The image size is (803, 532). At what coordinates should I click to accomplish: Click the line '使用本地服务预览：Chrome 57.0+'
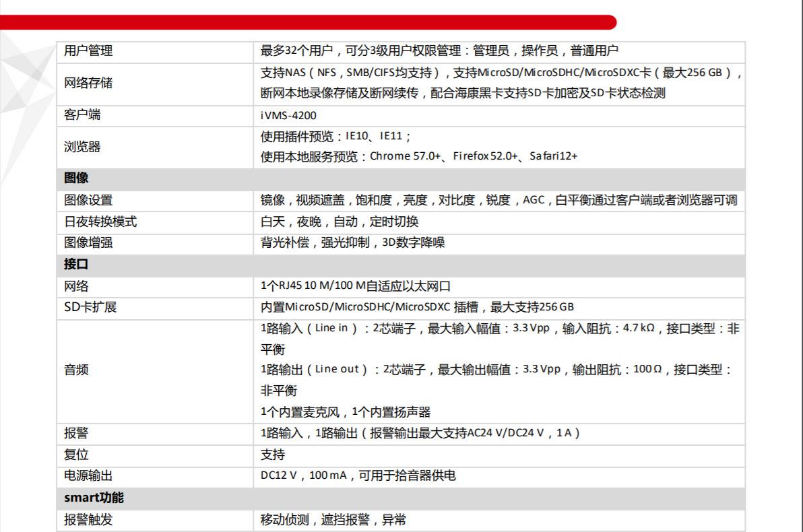tap(419, 156)
